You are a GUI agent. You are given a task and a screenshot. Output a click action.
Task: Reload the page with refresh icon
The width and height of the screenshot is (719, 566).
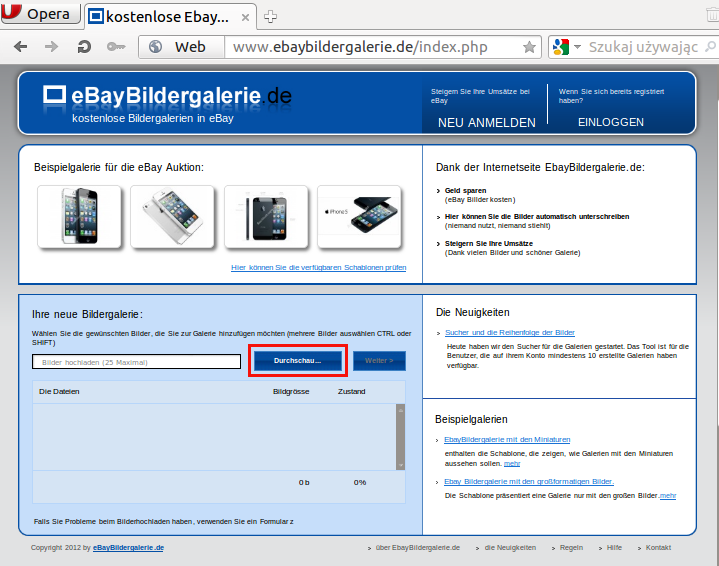(84, 46)
